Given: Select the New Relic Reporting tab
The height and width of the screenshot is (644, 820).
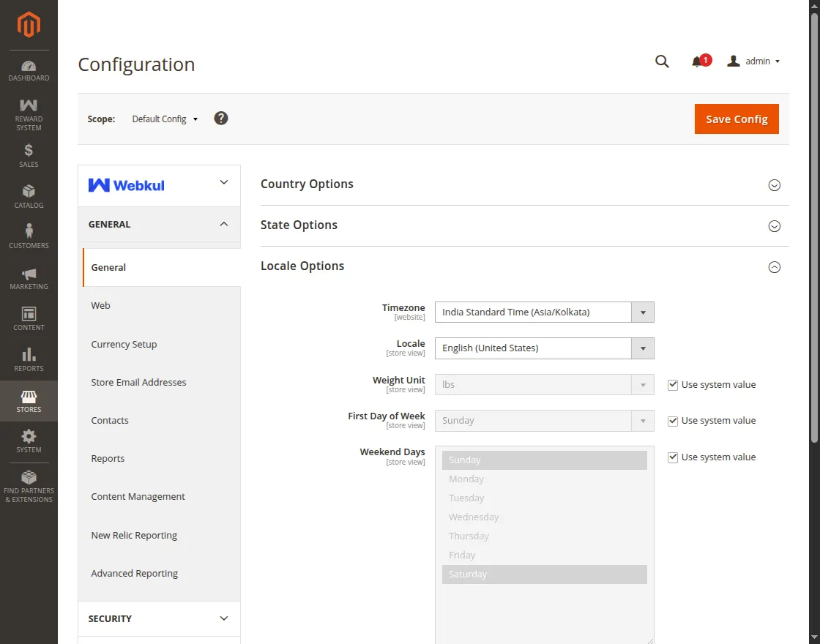Looking at the screenshot, I should [x=159, y=535].
